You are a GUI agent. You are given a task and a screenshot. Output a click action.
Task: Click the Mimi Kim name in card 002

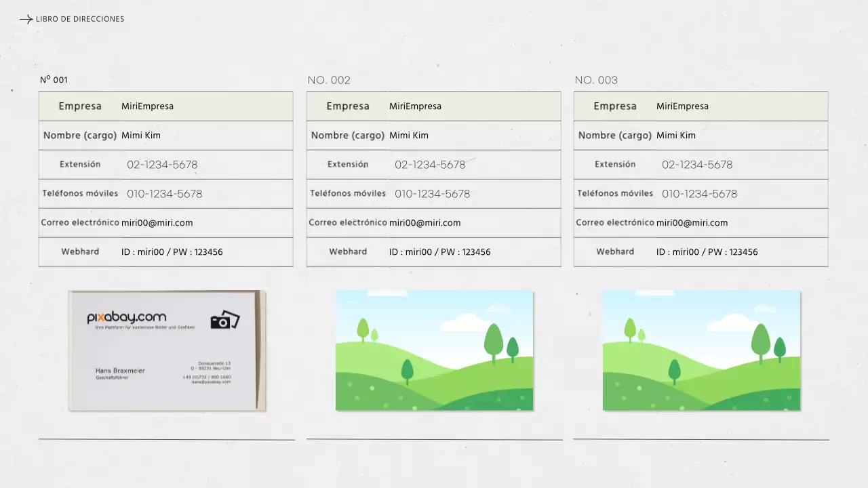click(409, 136)
